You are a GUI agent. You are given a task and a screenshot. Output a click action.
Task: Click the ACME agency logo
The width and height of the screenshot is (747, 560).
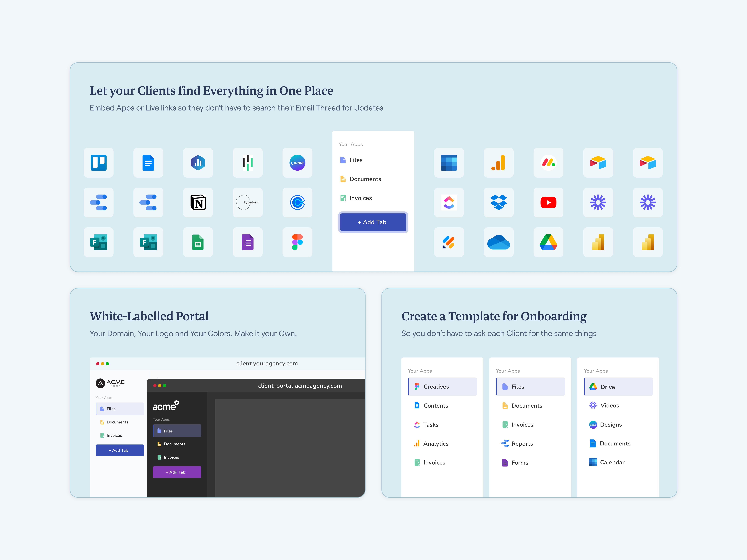[x=110, y=383]
